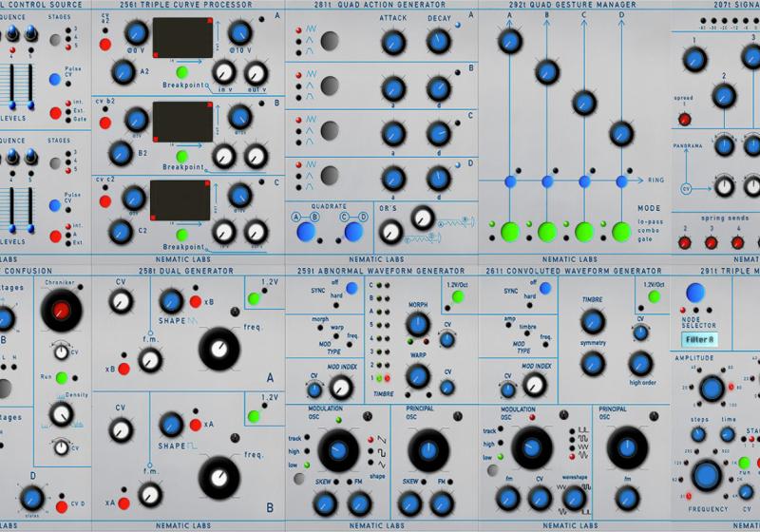The image size is (760, 532).
Task: Click the red CV D button
Action: click(62, 506)
